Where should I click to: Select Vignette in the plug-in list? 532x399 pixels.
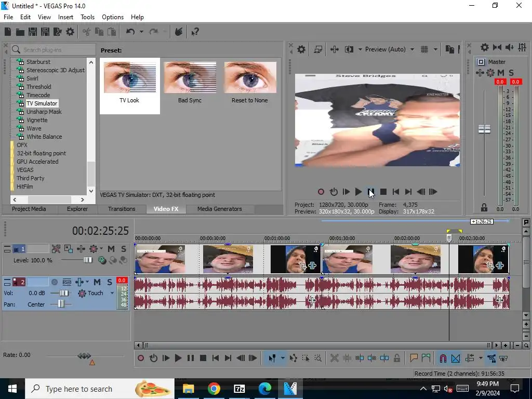37,120
